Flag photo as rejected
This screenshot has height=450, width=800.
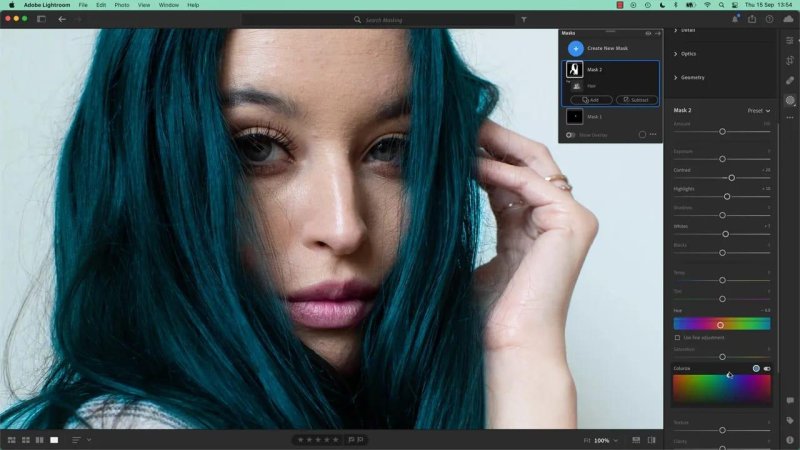pyautogui.click(x=361, y=440)
